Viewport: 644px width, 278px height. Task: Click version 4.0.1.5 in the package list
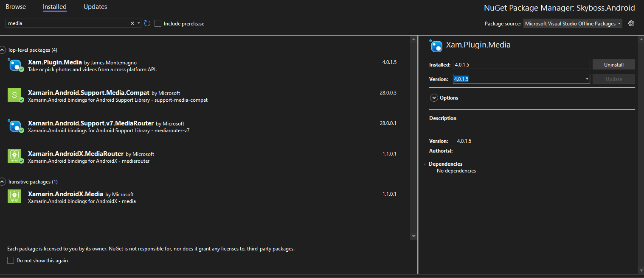point(389,62)
